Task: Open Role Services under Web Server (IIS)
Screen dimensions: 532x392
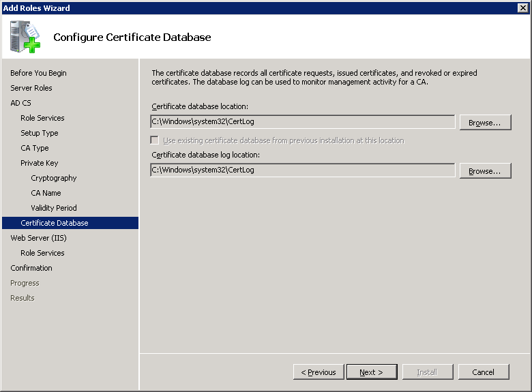Action: [x=42, y=253]
